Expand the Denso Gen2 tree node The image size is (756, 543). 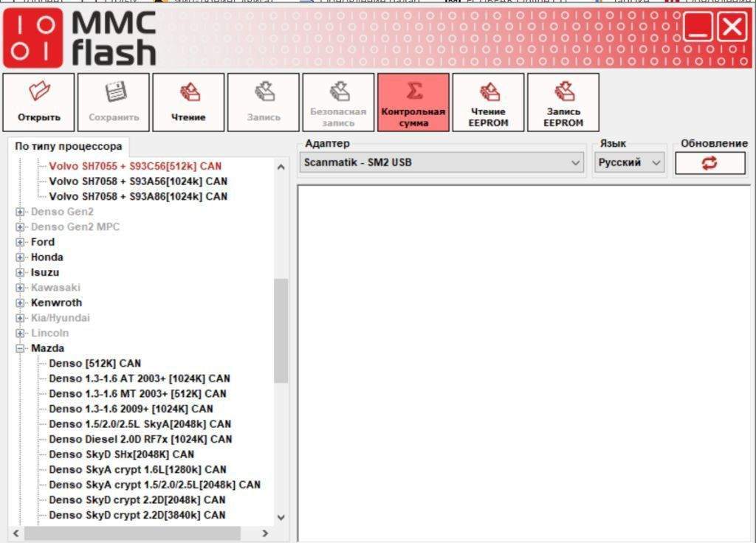20,212
